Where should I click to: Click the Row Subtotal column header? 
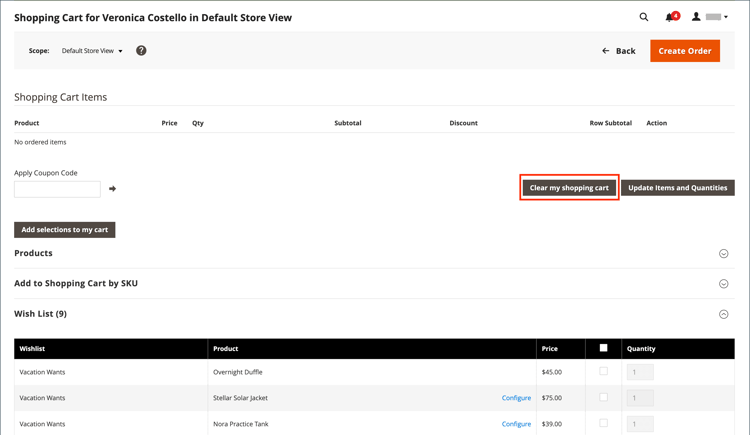tap(610, 123)
